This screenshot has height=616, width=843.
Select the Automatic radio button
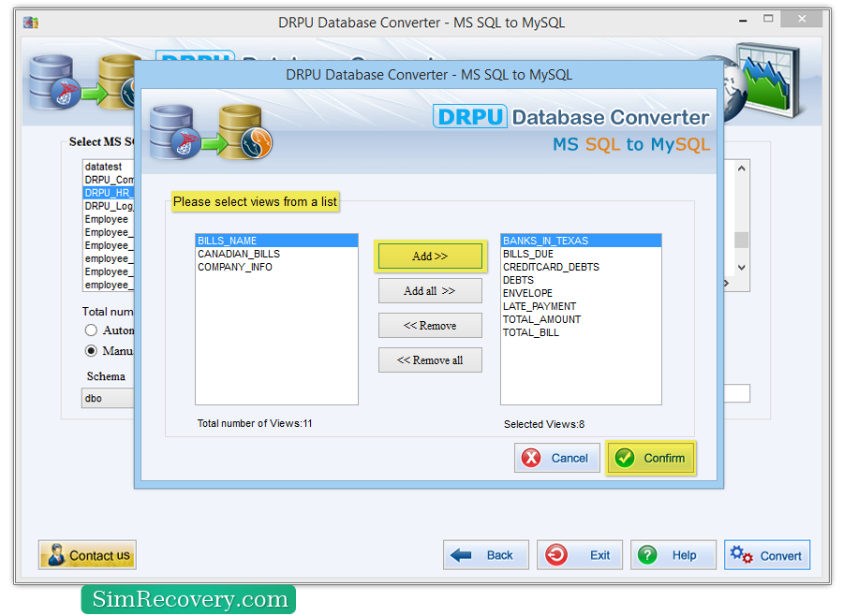91,330
